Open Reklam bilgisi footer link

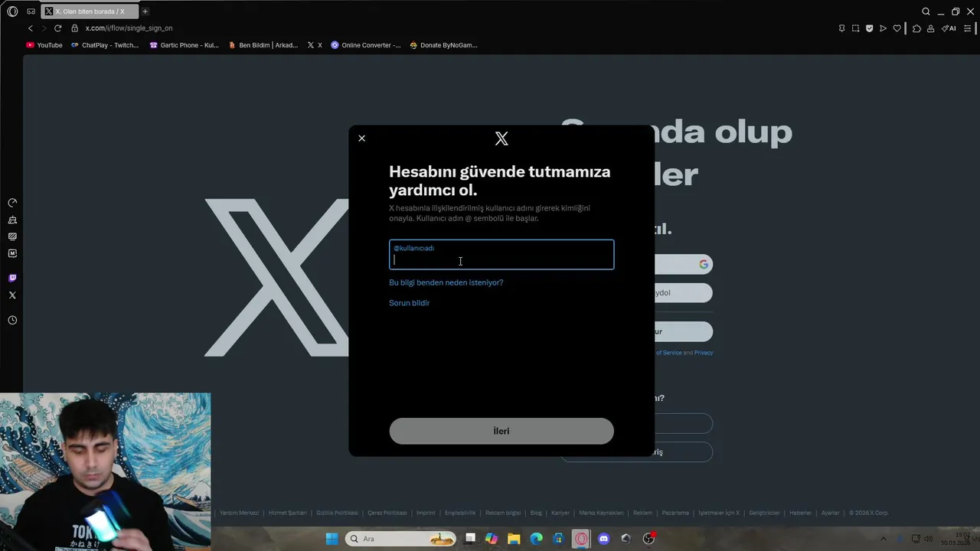point(503,513)
